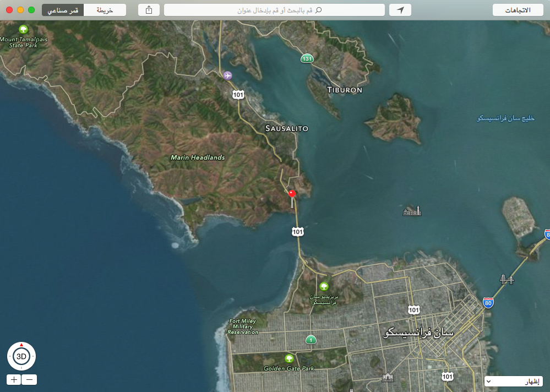Screen dimensions: 550x392
Task: Click the route 131 highway shield
Action: 307,58
